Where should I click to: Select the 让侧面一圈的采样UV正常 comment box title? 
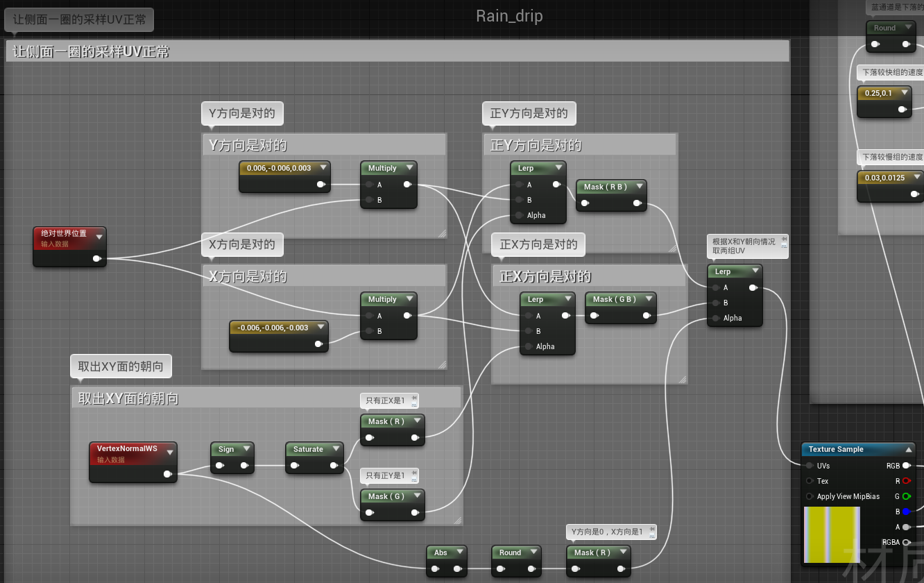click(x=397, y=51)
